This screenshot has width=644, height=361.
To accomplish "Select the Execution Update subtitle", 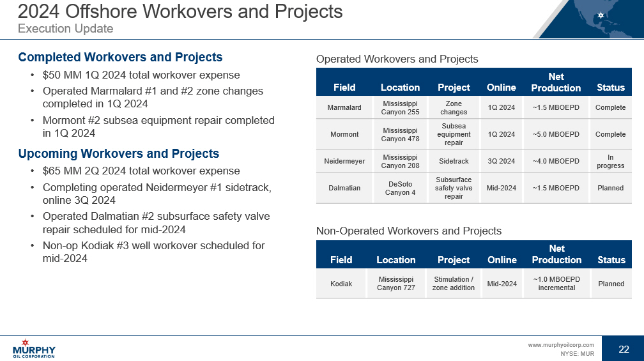I will pos(66,29).
